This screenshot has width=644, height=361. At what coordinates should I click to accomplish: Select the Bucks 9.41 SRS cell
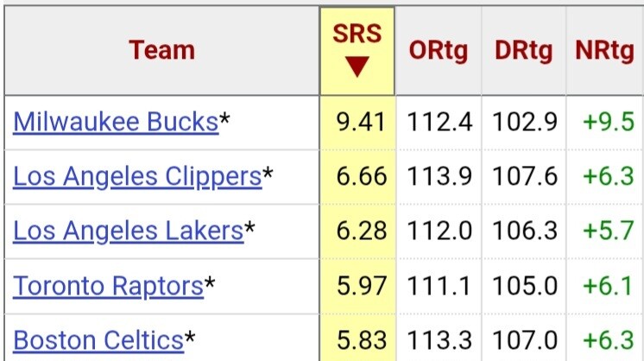[357, 123]
